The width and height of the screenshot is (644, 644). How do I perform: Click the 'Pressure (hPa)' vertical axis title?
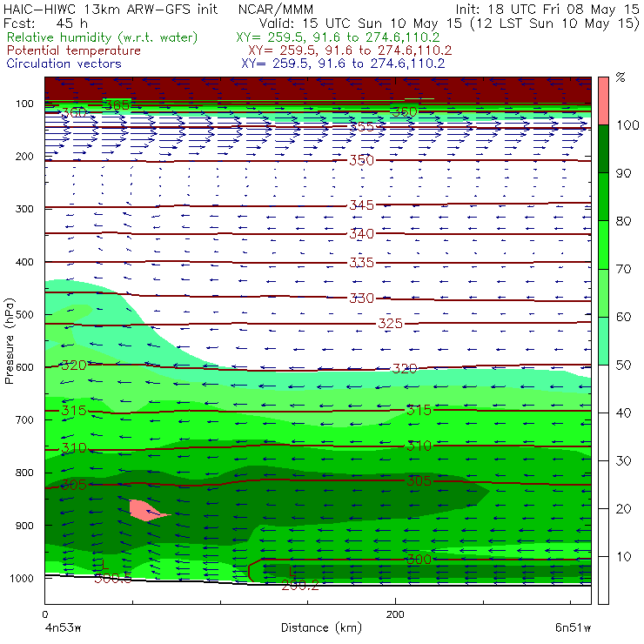(9, 341)
